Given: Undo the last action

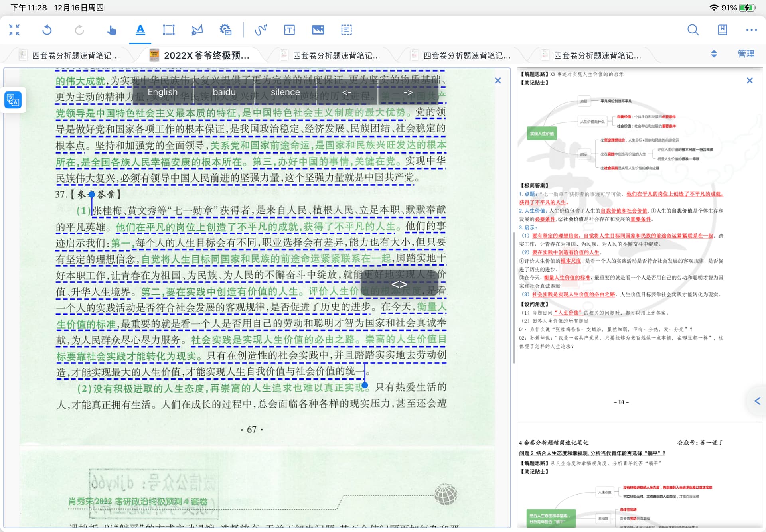Looking at the screenshot, I should click(x=47, y=30).
